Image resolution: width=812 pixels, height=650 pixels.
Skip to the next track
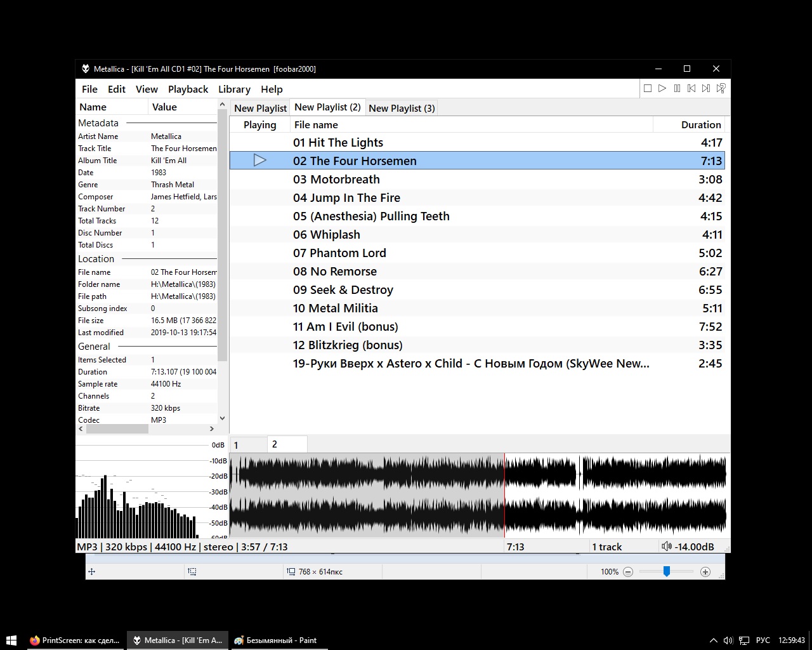[706, 89]
